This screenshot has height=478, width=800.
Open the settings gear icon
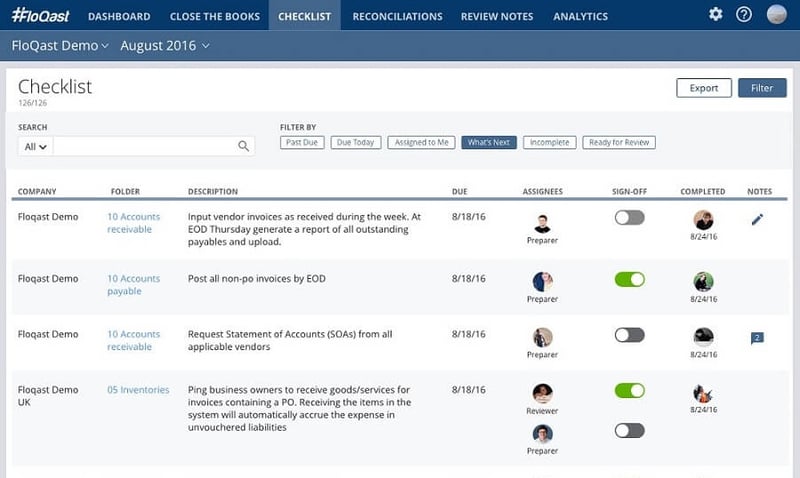(x=715, y=15)
